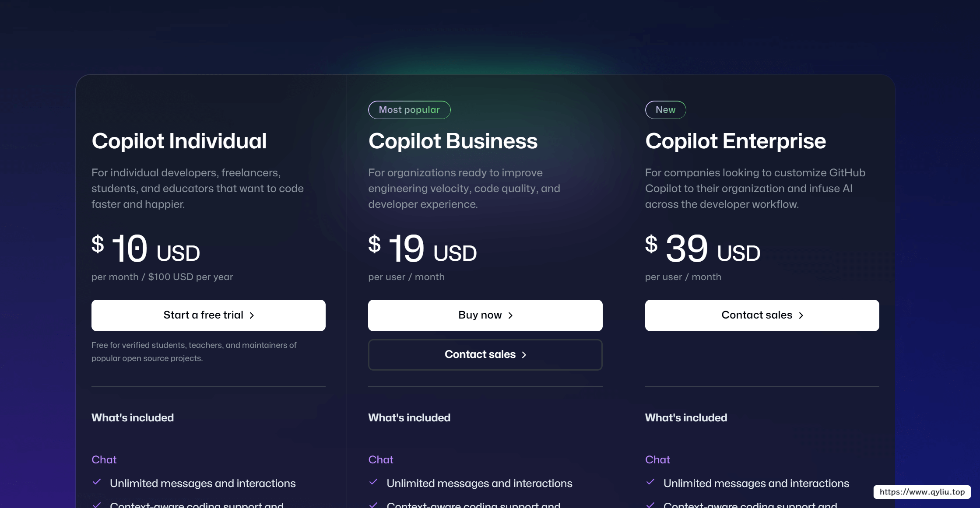This screenshot has height=508, width=980.
Task: Click the New badge above Copilot Enterprise
Action: click(x=665, y=110)
